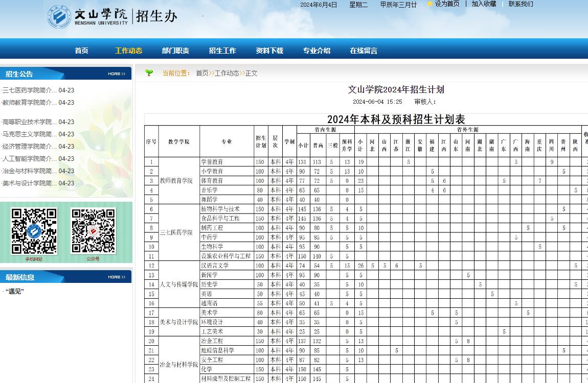
Task: Open the 公众号 QR code image
Action: [x=93, y=231]
